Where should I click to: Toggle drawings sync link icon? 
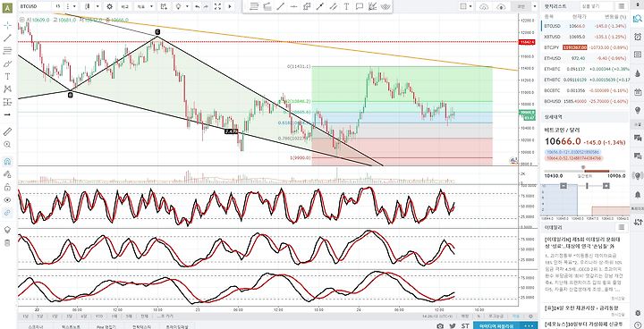tap(7, 213)
